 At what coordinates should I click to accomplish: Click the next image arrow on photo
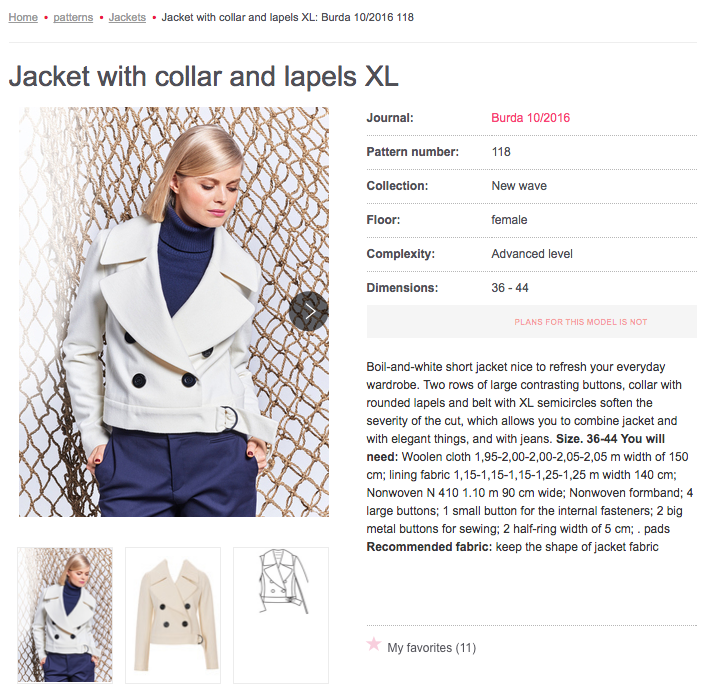click(x=309, y=311)
